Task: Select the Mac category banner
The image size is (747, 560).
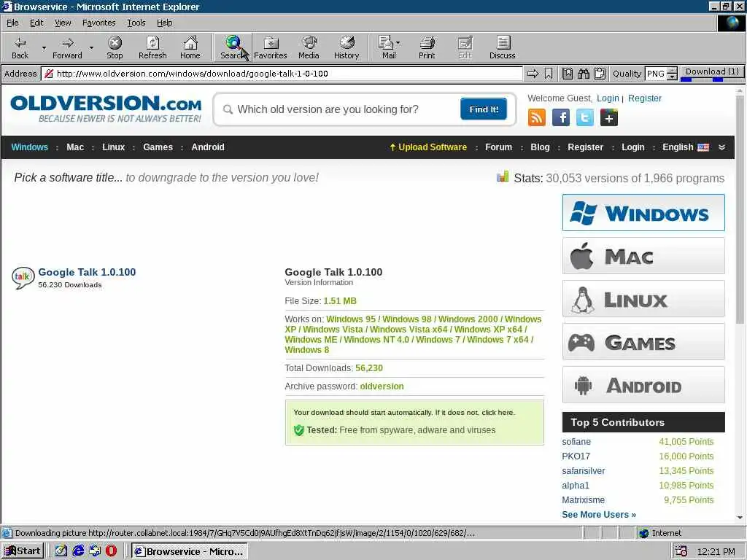Action: click(x=643, y=256)
